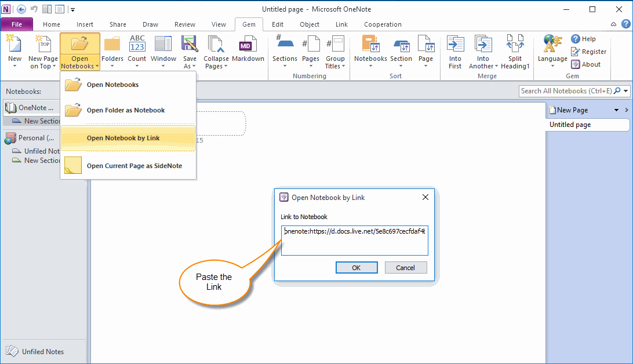Screen dimensions: 633x364
Task: Click the Register item in Gem group
Action: pyautogui.click(x=588, y=52)
